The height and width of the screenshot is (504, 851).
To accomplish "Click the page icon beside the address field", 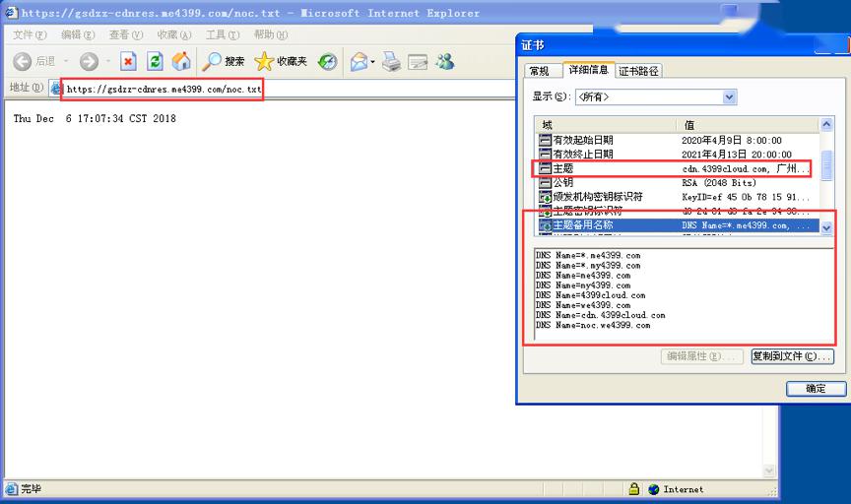I will (x=55, y=88).
